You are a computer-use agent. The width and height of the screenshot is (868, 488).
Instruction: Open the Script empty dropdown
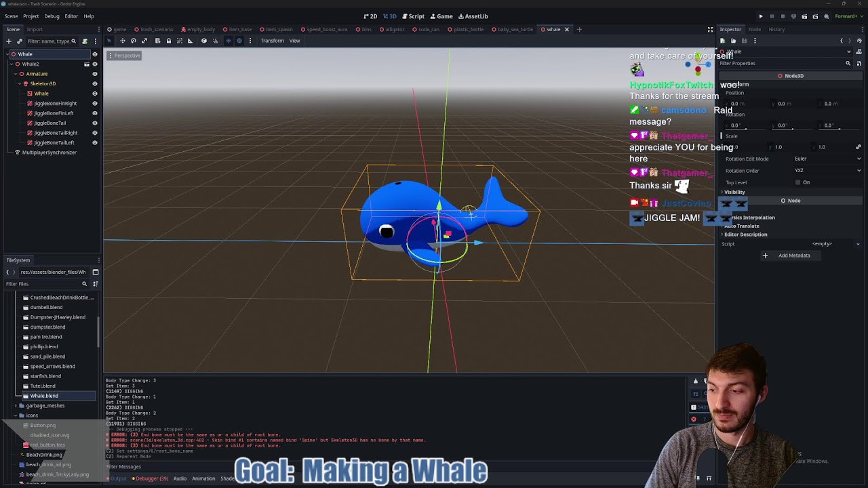(827, 244)
